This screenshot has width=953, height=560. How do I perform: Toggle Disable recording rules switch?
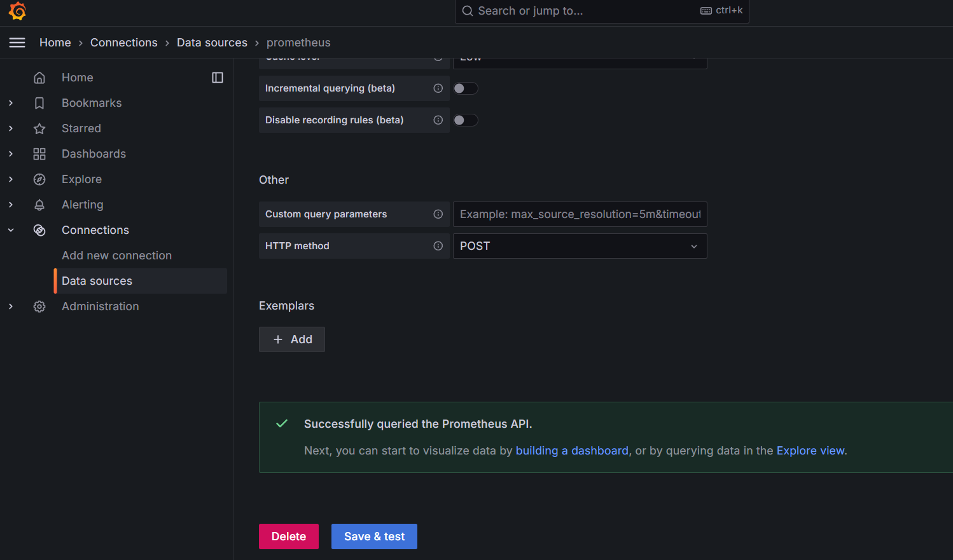(465, 120)
